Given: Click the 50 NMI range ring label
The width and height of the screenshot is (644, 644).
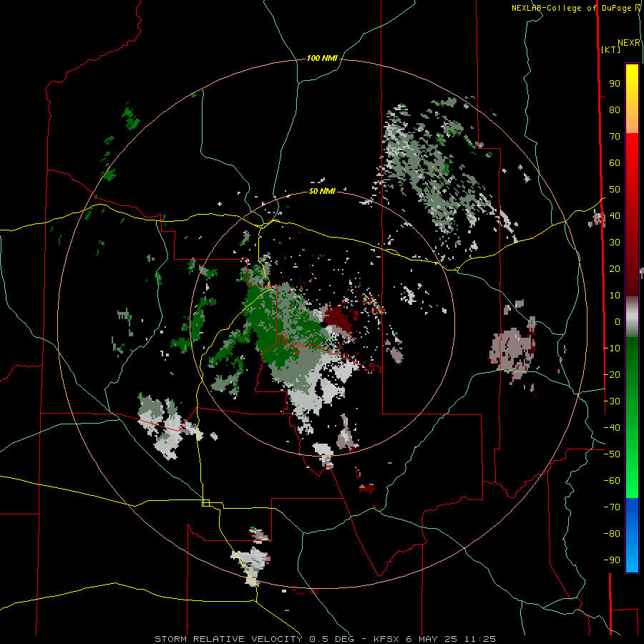Looking at the screenshot, I should pos(322,191).
